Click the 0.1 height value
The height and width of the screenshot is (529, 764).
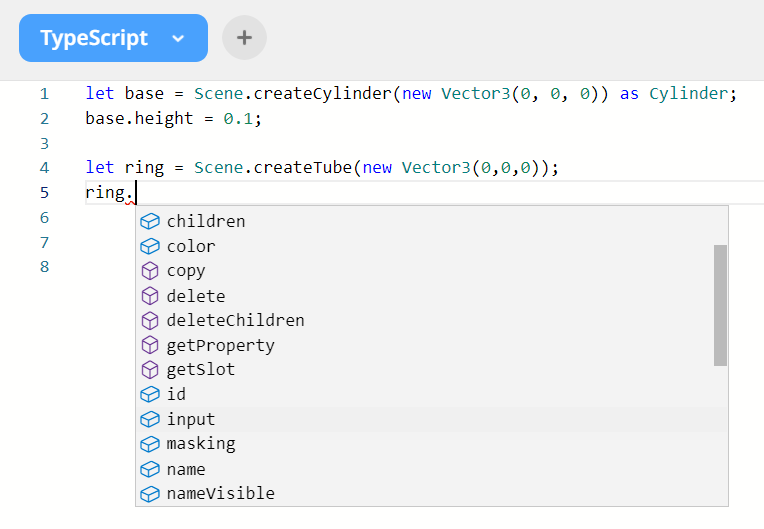click(x=238, y=118)
